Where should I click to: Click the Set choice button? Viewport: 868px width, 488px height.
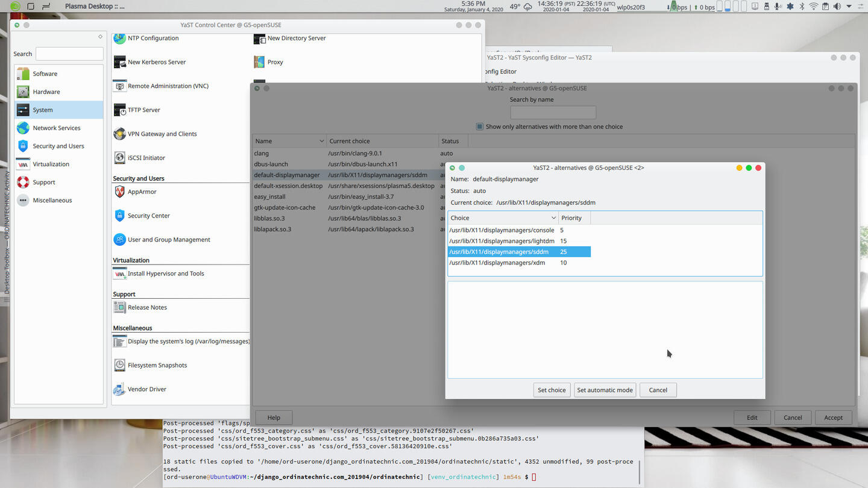click(552, 390)
